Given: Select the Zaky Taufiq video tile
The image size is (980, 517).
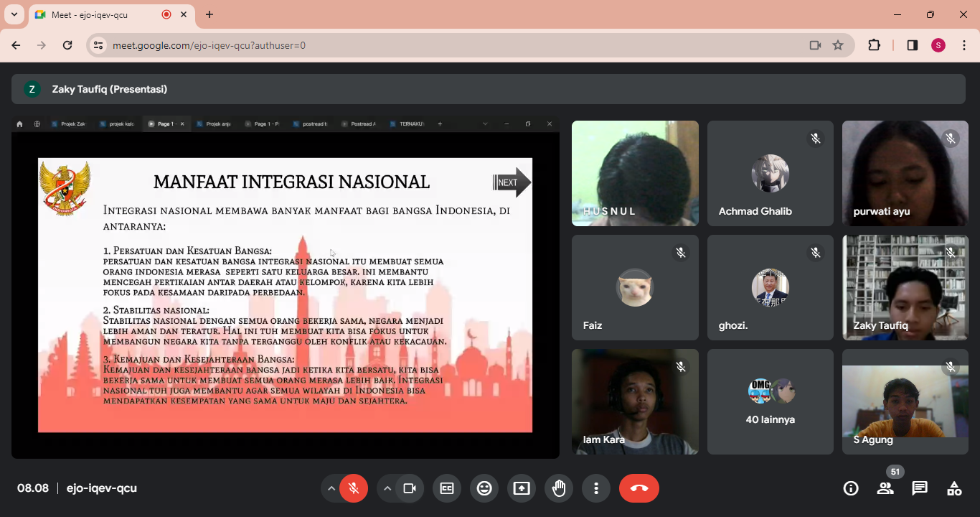Looking at the screenshot, I should coord(905,287).
